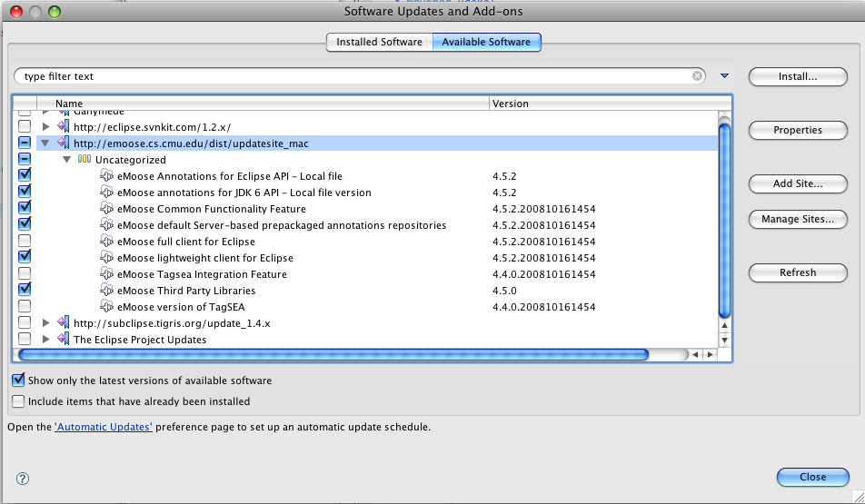The image size is (865, 504).
Task: Focus the type filter text field
Action: pos(354,76)
